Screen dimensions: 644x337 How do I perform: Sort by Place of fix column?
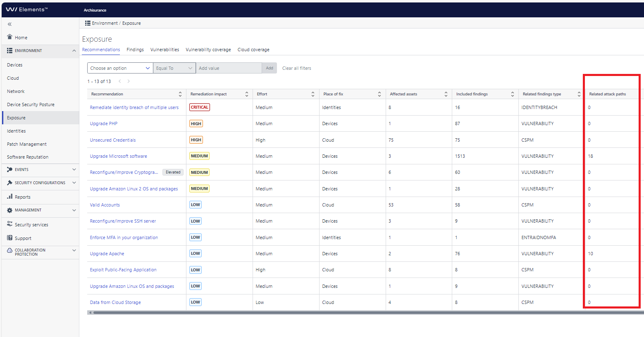(379, 94)
